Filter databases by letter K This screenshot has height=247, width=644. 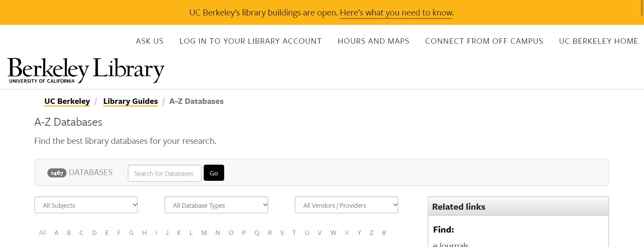tap(179, 233)
